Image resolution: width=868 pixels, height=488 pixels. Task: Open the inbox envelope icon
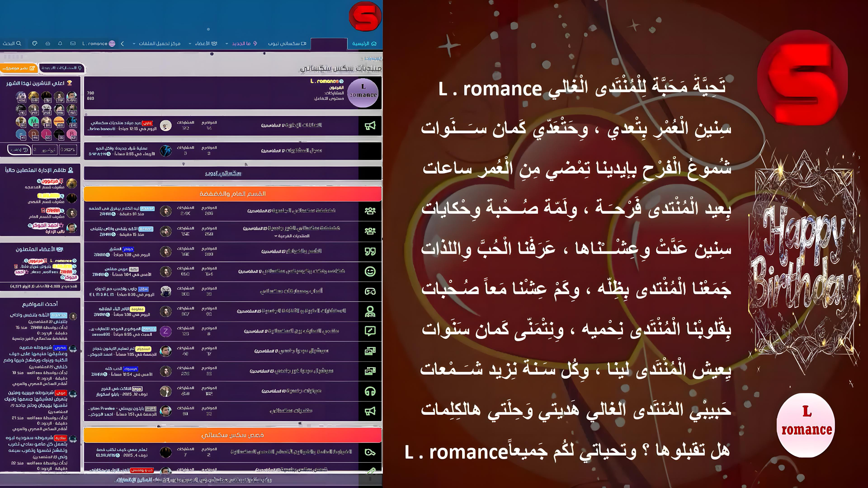(73, 43)
